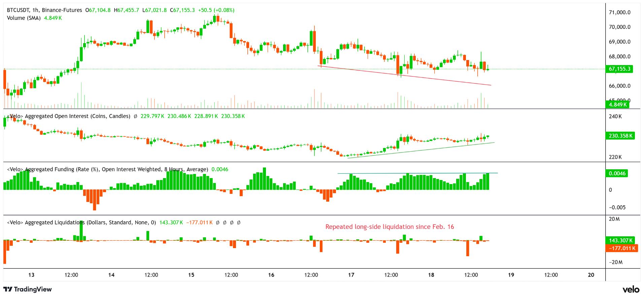Click the liquidation tag −177.011K

(x=621, y=248)
